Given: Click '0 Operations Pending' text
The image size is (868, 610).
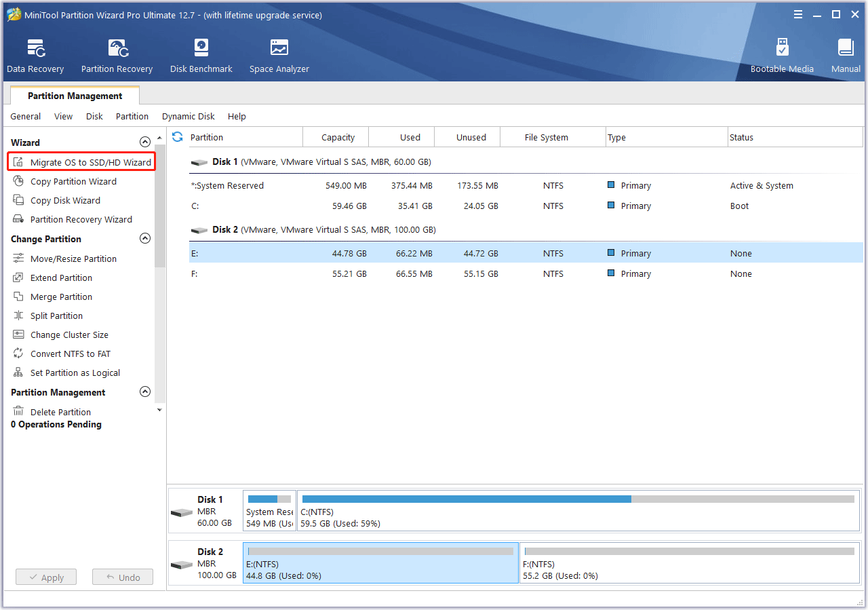Looking at the screenshot, I should [x=56, y=424].
